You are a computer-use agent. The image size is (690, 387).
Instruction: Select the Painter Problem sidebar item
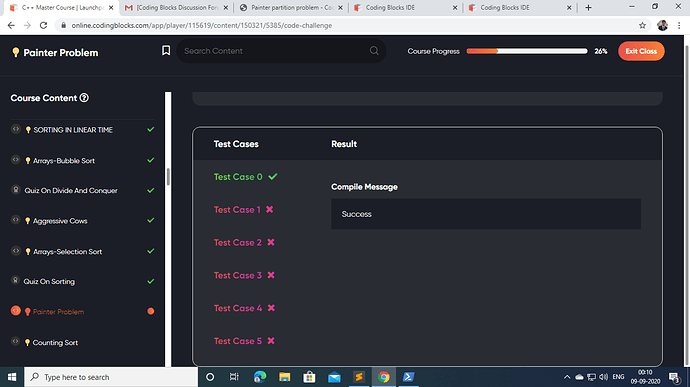pos(58,312)
